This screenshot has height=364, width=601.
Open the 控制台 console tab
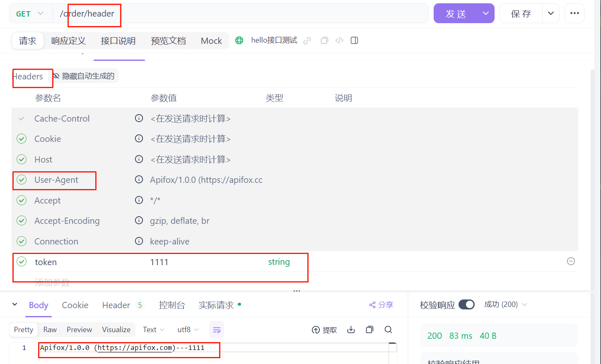click(x=172, y=305)
